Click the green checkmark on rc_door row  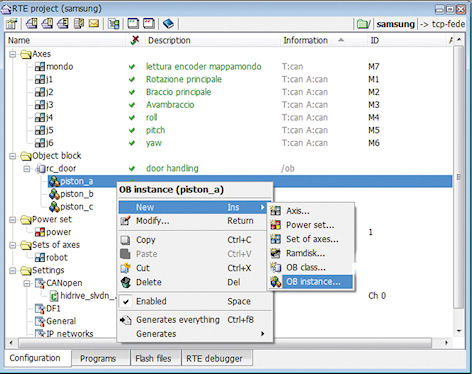(132, 168)
